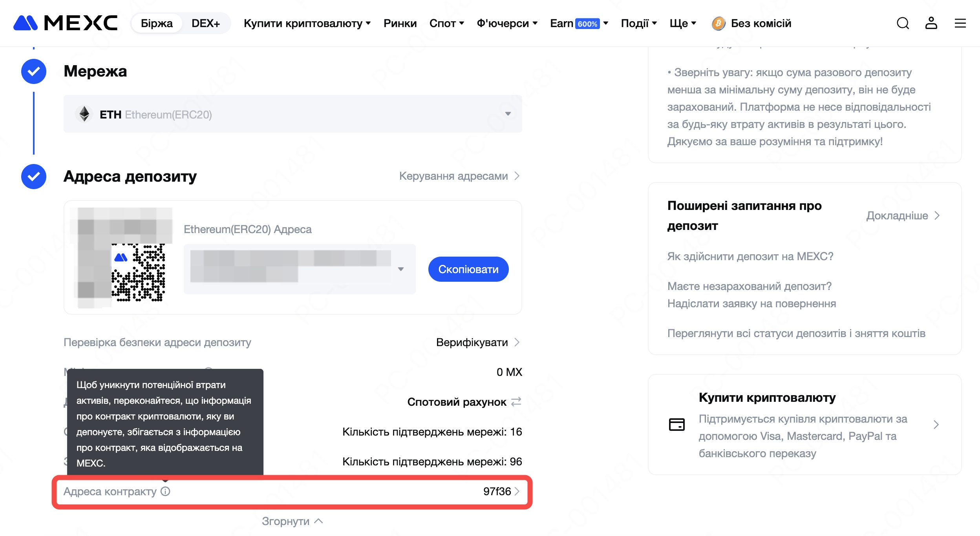
Task: Expand the ETH Ethereum(ERC20) network dropdown
Action: pos(293,114)
